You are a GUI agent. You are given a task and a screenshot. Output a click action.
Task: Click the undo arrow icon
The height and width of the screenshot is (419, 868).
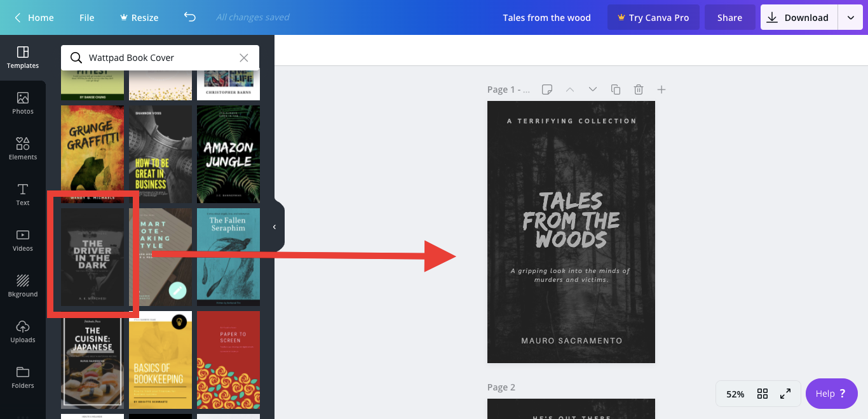tap(189, 17)
